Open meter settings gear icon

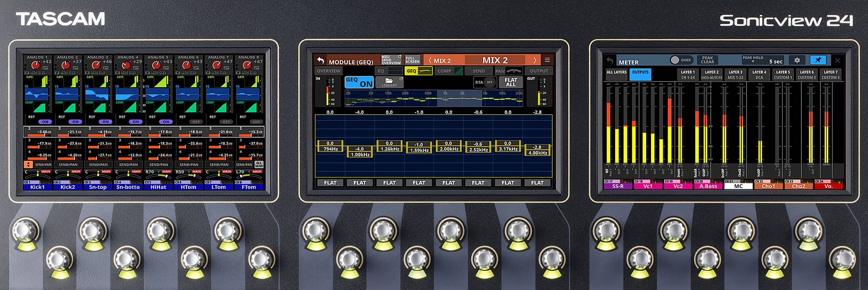coord(797,60)
